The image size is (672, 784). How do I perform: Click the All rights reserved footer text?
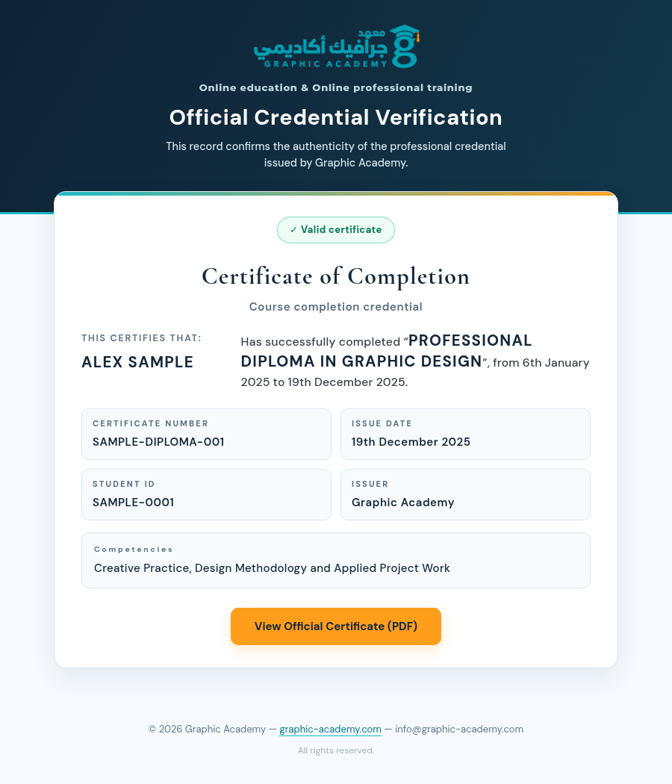pos(336,750)
